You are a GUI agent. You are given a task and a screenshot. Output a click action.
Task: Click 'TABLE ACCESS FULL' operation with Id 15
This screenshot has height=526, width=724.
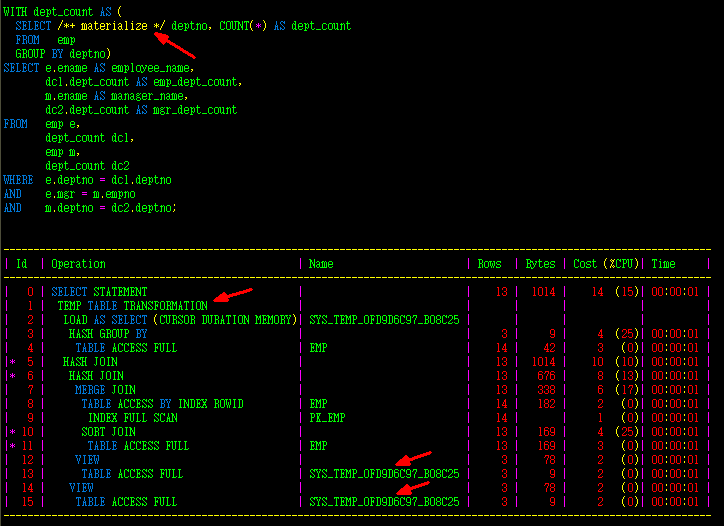pyautogui.click(x=127, y=502)
